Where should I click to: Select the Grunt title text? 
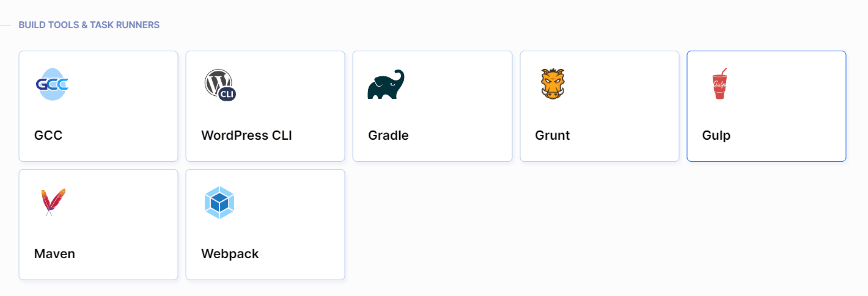pyautogui.click(x=552, y=135)
